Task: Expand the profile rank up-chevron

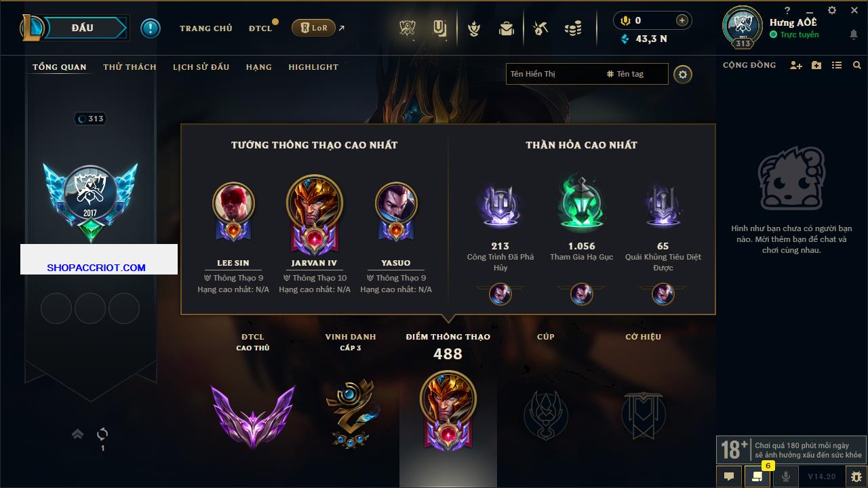Action: [77, 434]
